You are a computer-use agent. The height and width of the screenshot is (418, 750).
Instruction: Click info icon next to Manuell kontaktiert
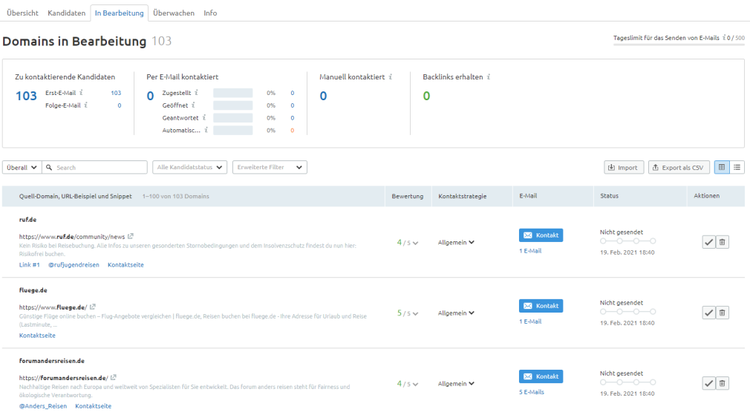(x=391, y=77)
